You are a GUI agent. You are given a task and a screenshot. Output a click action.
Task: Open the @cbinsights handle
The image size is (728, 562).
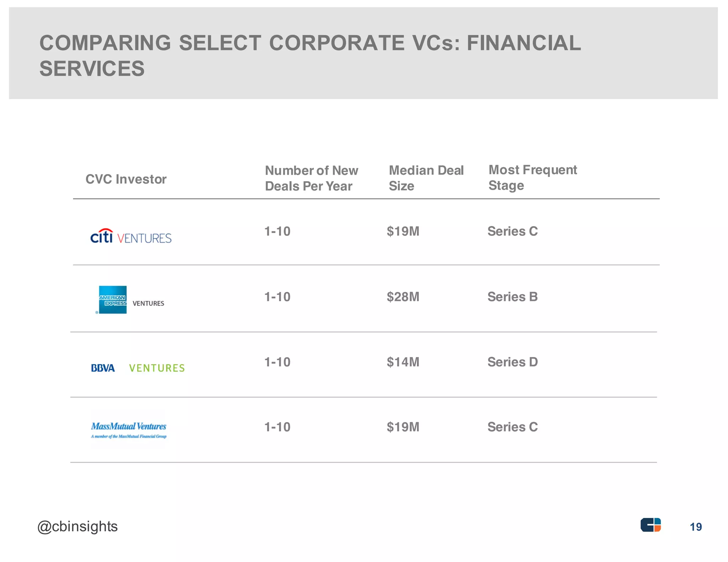pos(77,527)
